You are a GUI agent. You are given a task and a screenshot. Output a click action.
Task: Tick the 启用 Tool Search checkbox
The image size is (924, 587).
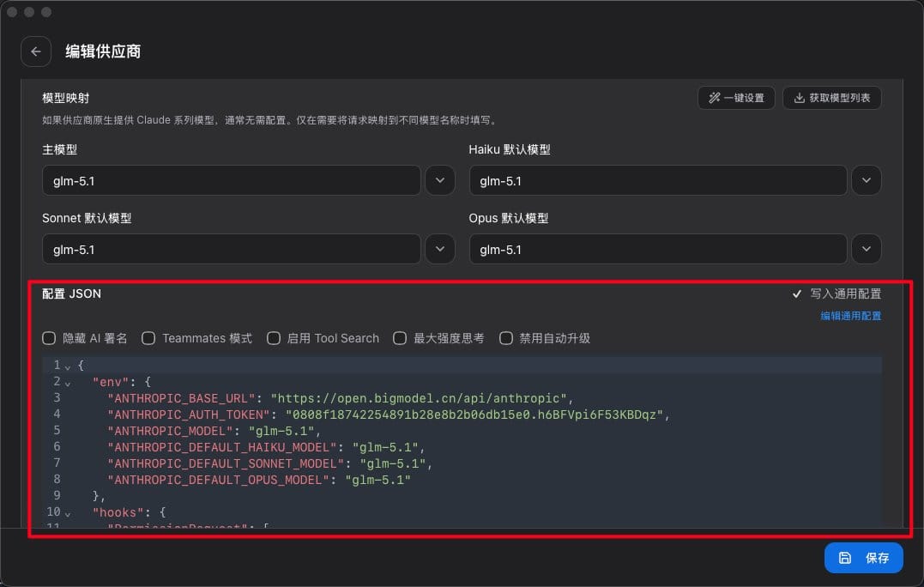[274, 338]
